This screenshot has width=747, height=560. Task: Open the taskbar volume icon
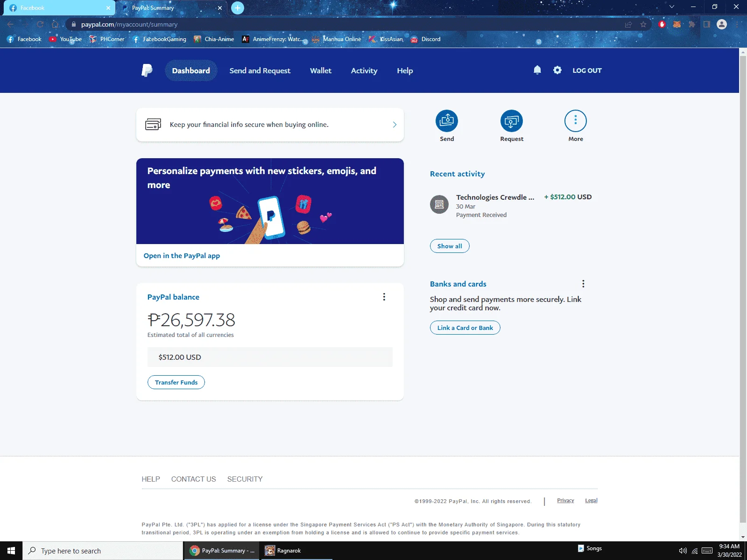(683, 551)
